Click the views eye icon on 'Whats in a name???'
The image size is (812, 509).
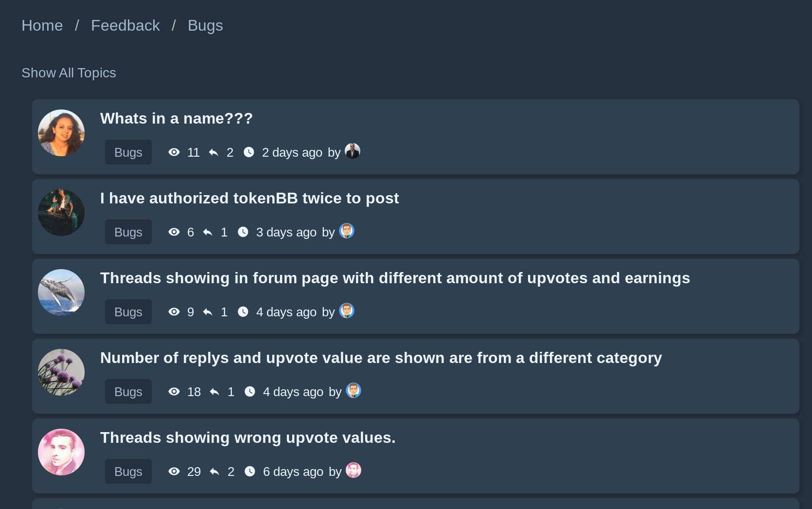pyautogui.click(x=174, y=152)
